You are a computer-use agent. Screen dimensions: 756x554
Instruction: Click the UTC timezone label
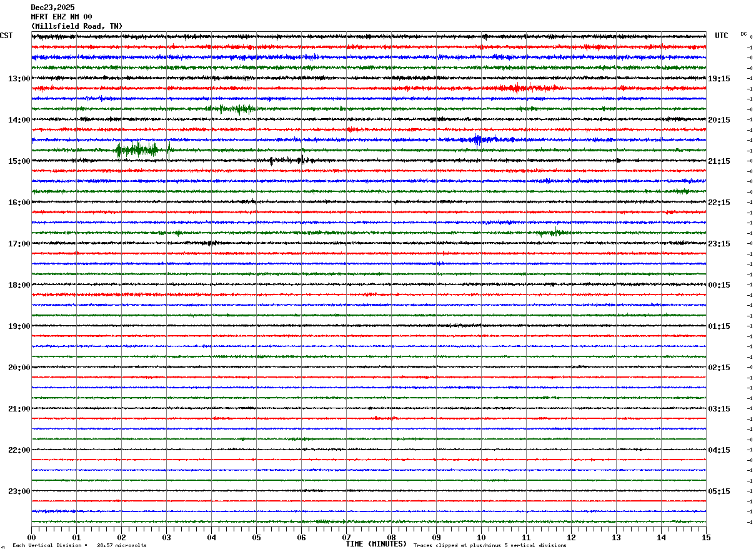(722, 36)
